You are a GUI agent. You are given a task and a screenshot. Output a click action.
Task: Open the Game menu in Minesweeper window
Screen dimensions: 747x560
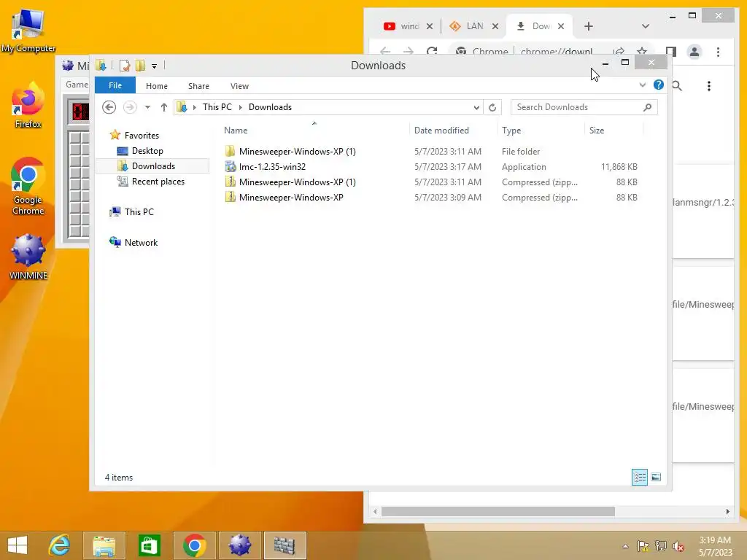pyautogui.click(x=77, y=85)
